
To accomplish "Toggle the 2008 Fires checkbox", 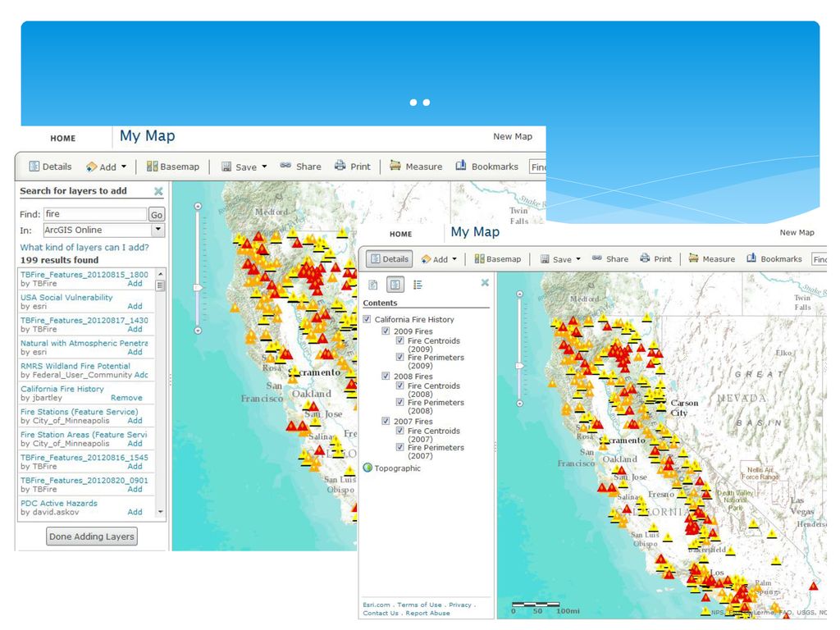I will (x=386, y=376).
